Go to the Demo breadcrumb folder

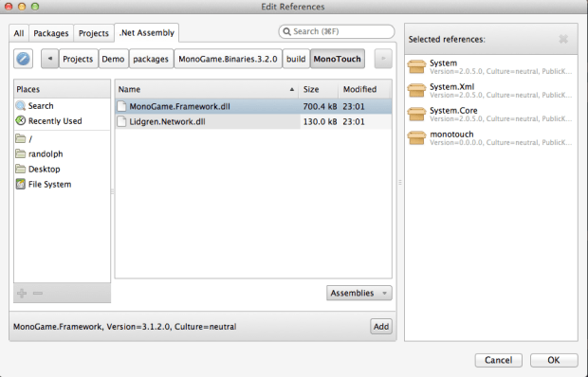(113, 59)
